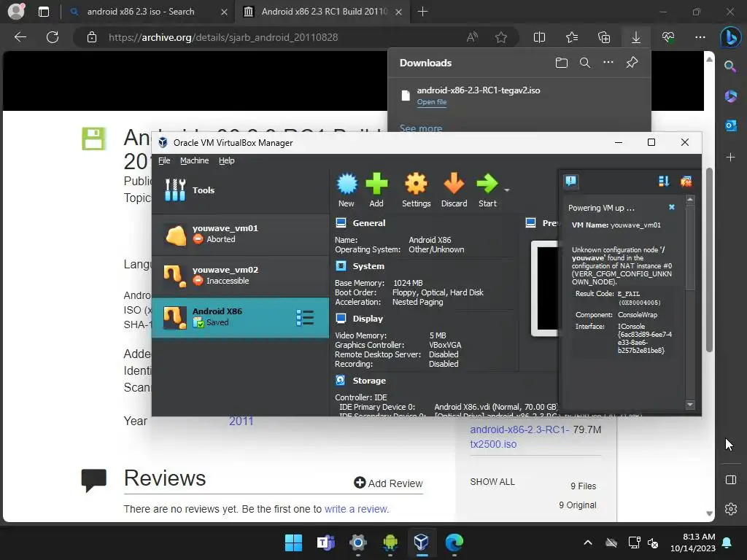Open Outlook in Edge sidebar

pos(731,125)
